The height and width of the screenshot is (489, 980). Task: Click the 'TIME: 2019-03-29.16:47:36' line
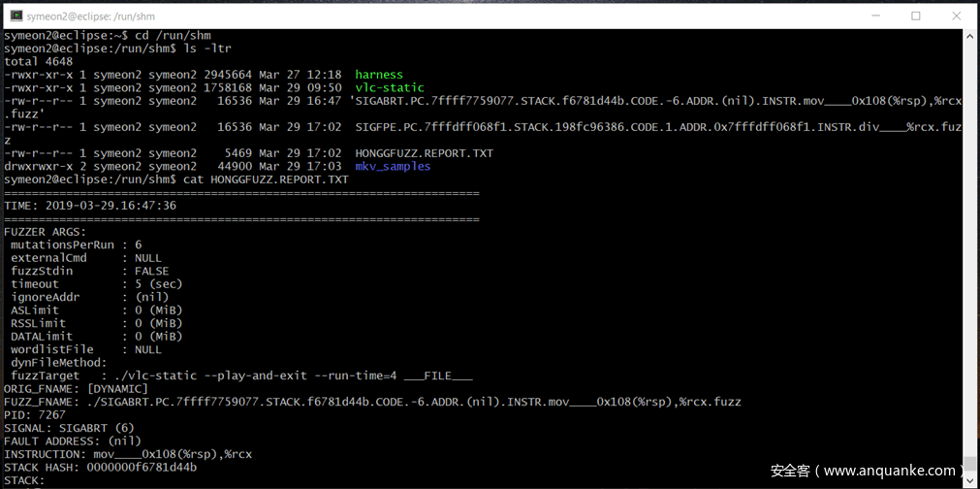90,206
